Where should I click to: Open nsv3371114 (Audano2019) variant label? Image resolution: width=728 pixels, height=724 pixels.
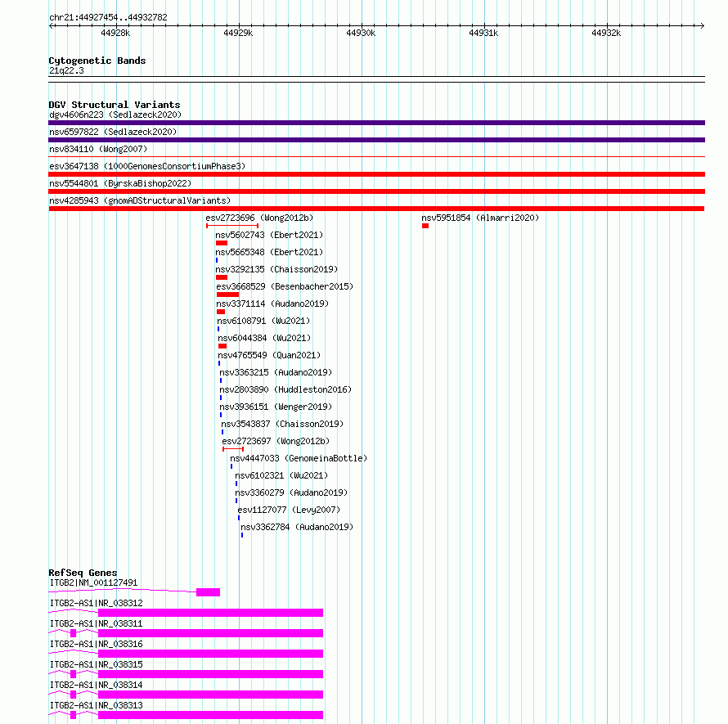(x=272, y=304)
